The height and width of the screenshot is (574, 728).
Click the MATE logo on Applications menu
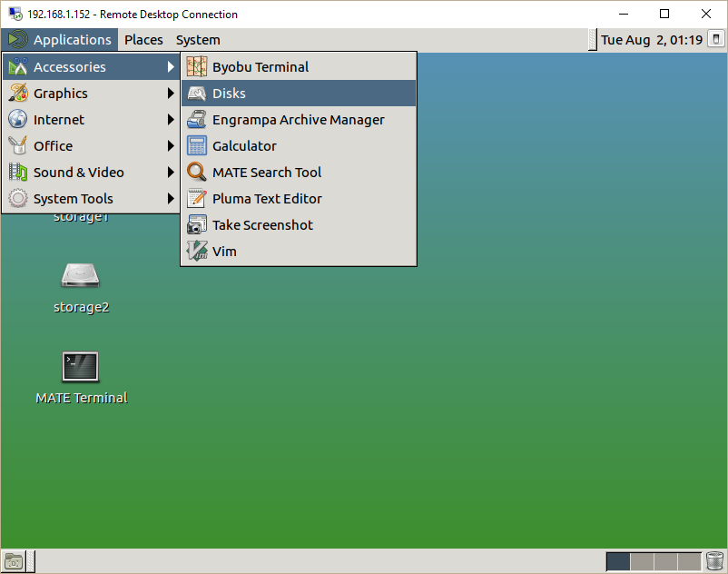17,39
